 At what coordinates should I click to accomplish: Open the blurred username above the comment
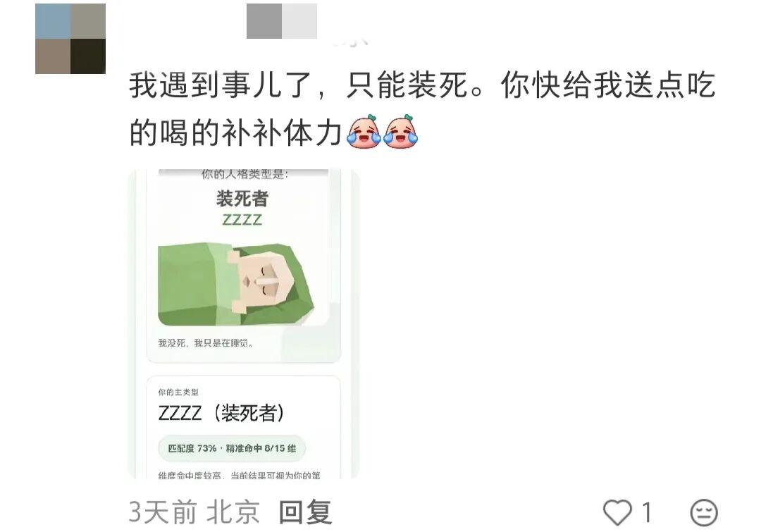click(281, 21)
